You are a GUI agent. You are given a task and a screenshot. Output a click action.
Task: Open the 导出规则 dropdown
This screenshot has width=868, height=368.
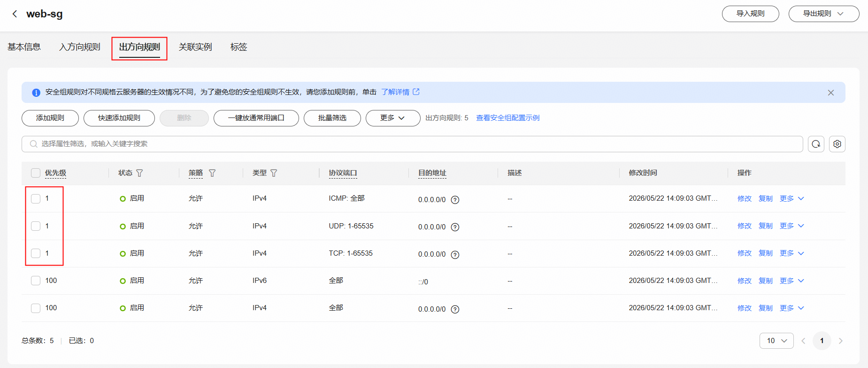(824, 14)
